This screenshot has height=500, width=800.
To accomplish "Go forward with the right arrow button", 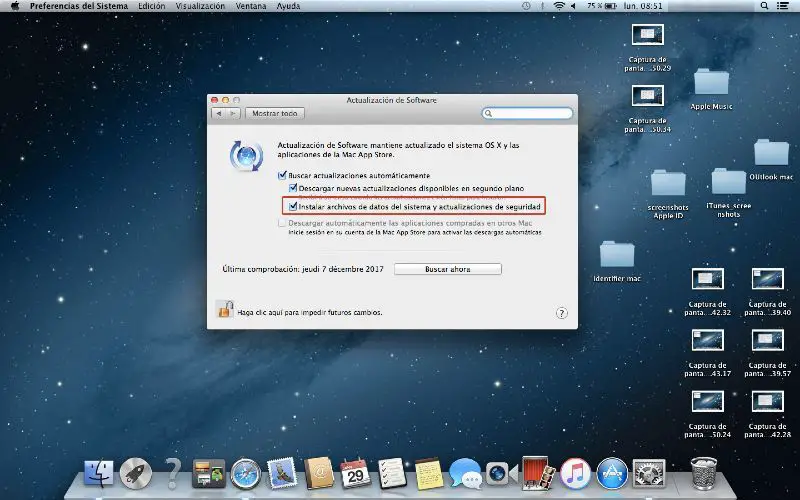I will click(233, 113).
